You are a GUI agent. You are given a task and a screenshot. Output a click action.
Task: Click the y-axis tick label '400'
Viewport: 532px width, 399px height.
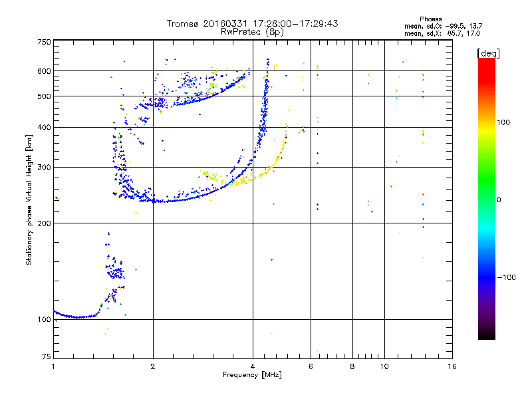pyautogui.click(x=44, y=127)
